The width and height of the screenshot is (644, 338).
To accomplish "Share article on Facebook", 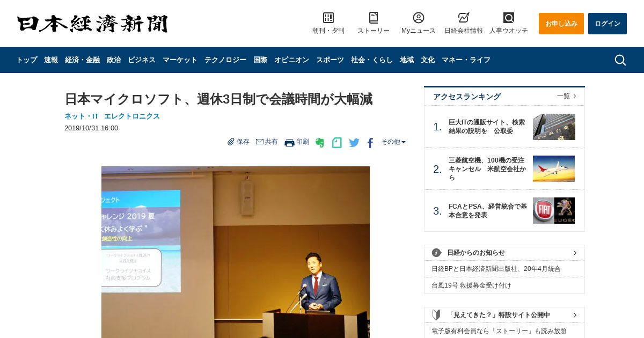I will pyautogui.click(x=370, y=143).
